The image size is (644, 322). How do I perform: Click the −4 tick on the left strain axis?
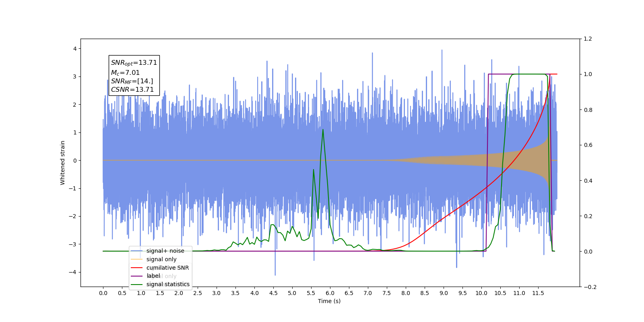point(73,272)
